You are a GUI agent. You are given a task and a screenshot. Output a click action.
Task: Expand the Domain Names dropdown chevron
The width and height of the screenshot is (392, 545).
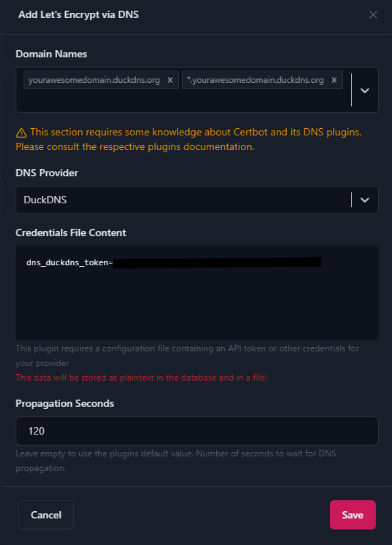tap(365, 90)
